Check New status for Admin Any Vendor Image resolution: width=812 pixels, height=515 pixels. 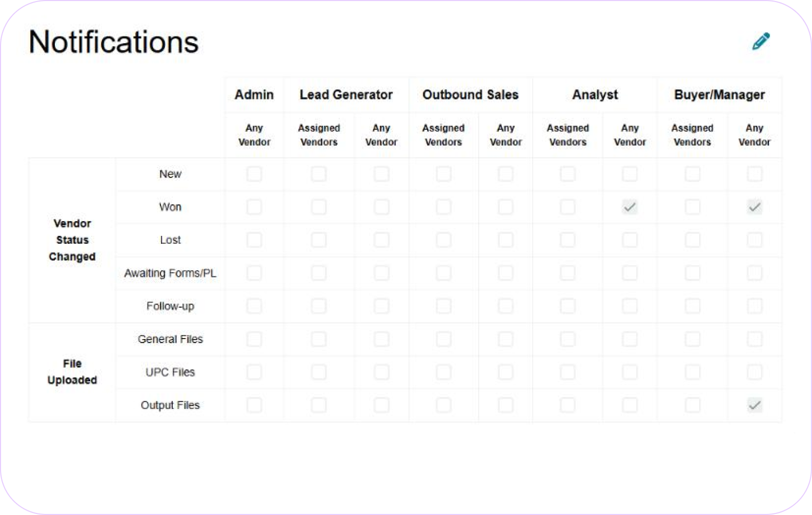[254, 174]
